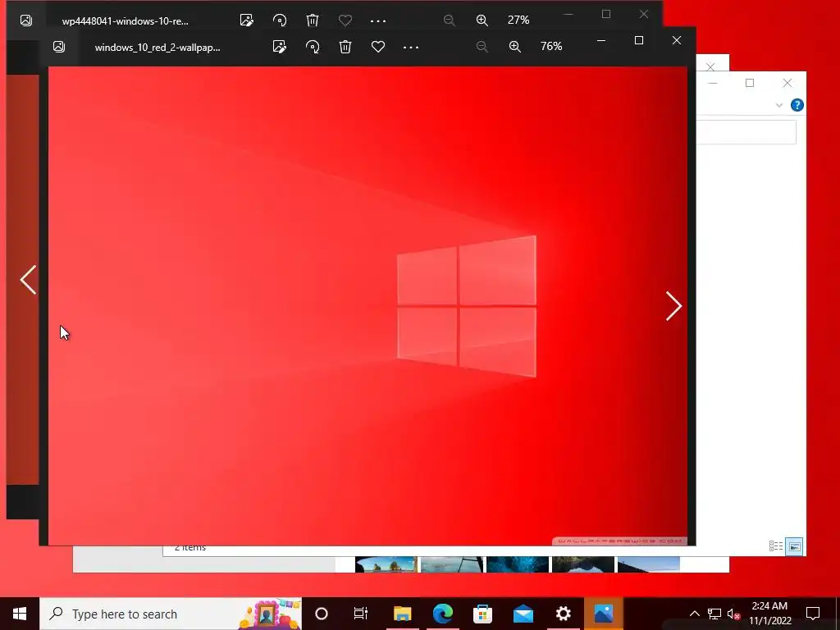Open Mail app from the taskbar

[x=523, y=614]
